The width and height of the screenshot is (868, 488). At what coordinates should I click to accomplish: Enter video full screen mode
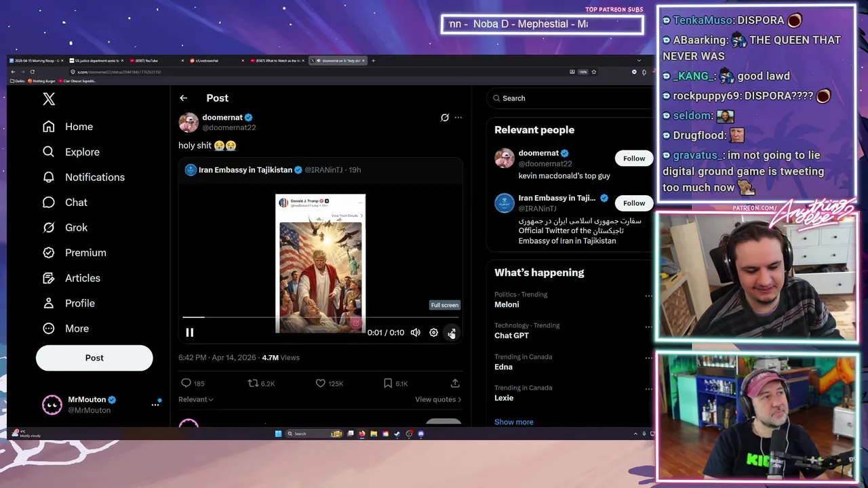(452, 333)
